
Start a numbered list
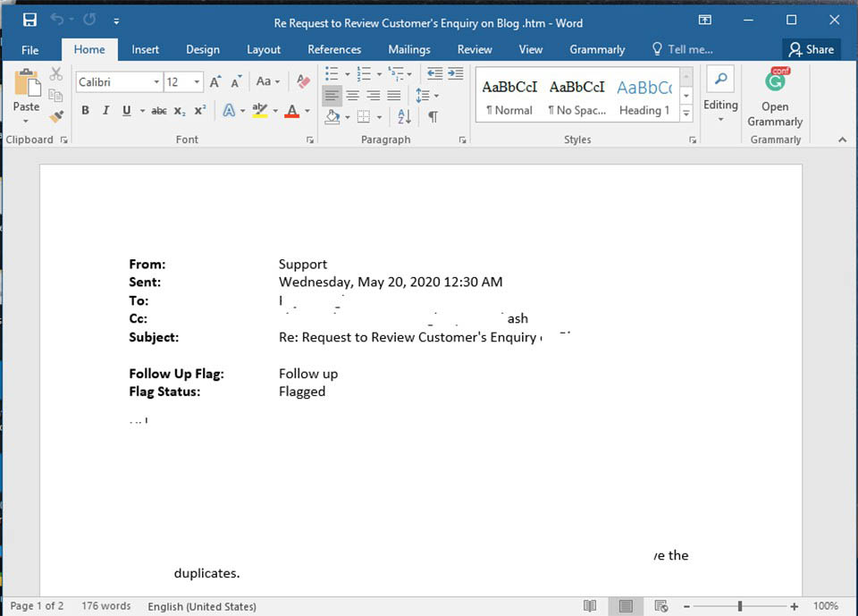point(364,73)
